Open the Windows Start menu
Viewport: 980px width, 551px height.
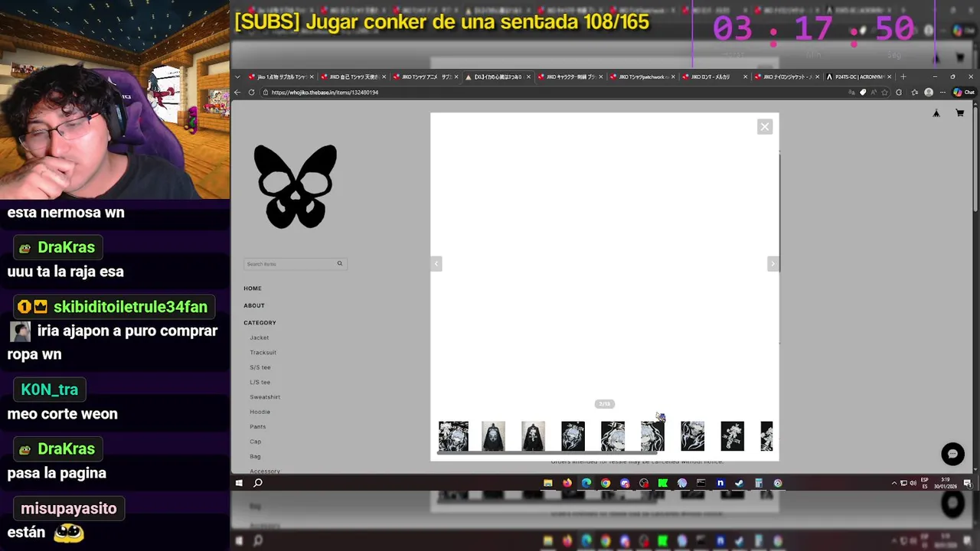(x=239, y=483)
